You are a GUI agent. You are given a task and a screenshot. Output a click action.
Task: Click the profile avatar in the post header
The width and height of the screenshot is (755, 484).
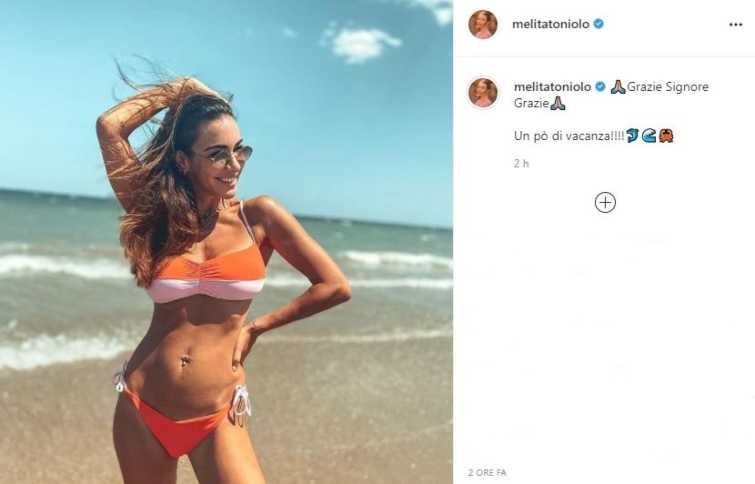tap(483, 24)
